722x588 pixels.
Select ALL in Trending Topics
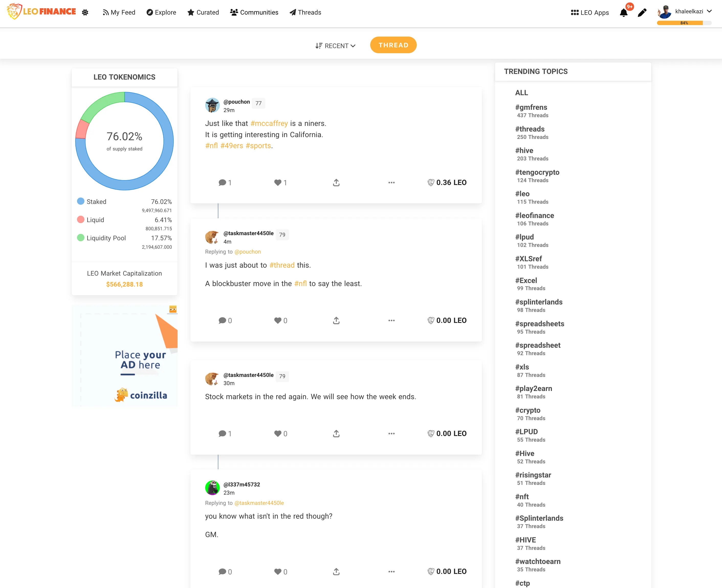coord(521,93)
